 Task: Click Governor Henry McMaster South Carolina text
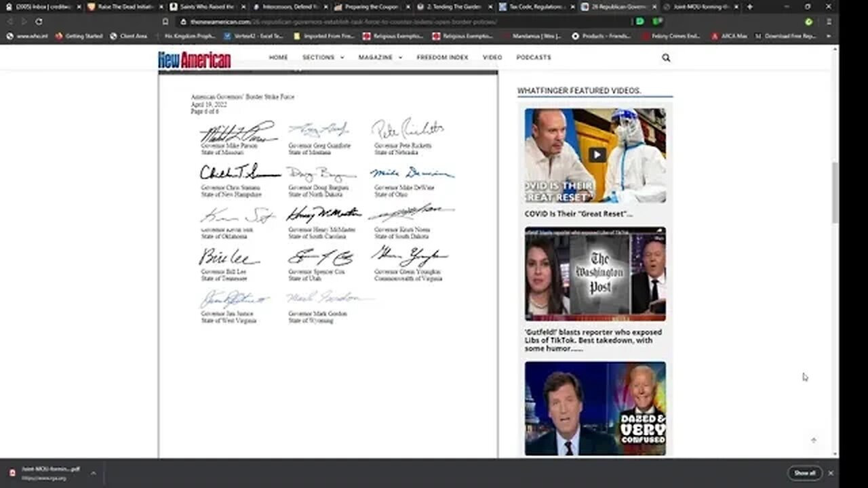pos(322,233)
